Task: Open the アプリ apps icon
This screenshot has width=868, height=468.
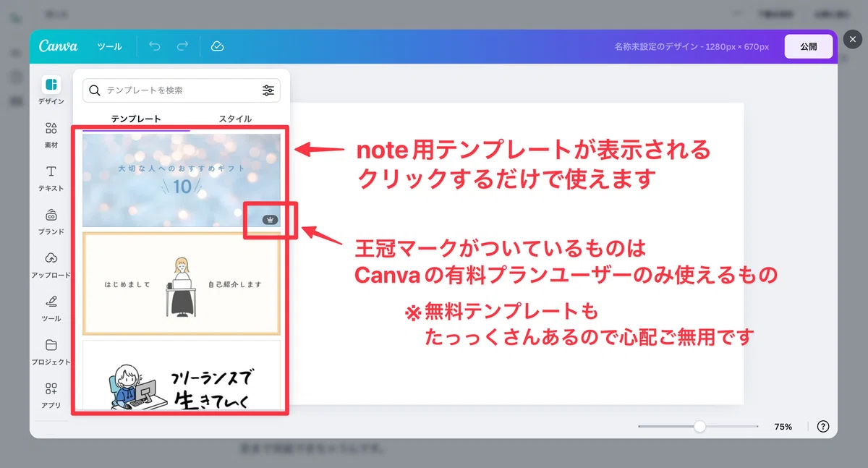Action: tap(51, 388)
